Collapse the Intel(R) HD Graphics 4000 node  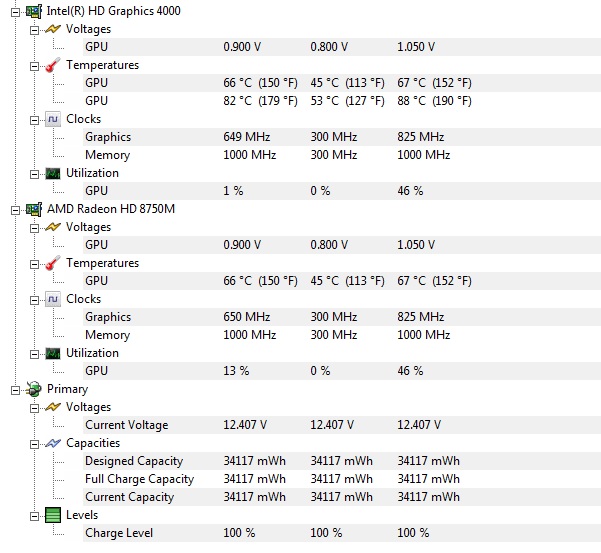coord(13,11)
